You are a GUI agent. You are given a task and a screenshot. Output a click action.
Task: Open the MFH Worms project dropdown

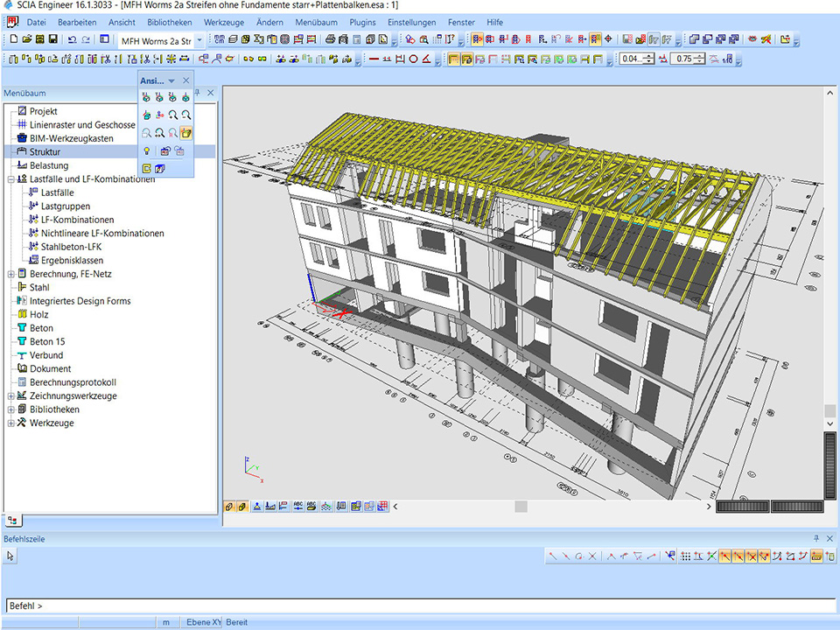pos(199,40)
